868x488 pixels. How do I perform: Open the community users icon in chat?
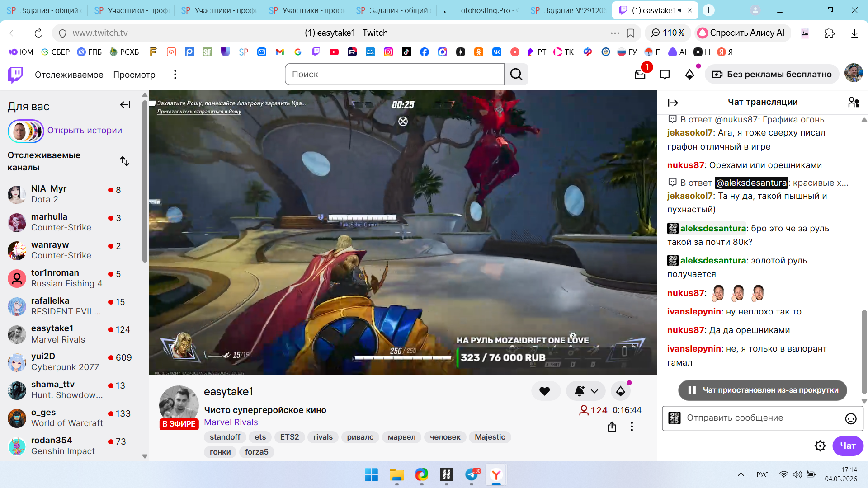(853, 103)
